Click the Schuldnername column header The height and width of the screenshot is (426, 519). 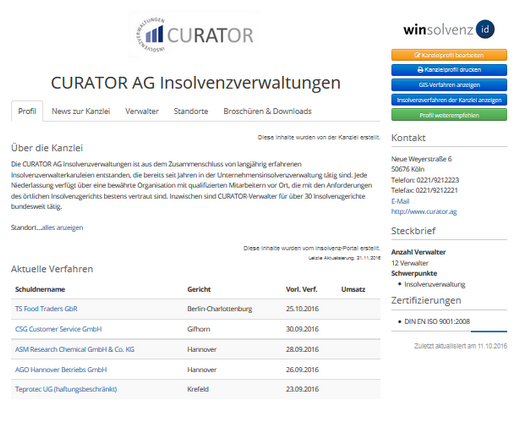[40, 289]
